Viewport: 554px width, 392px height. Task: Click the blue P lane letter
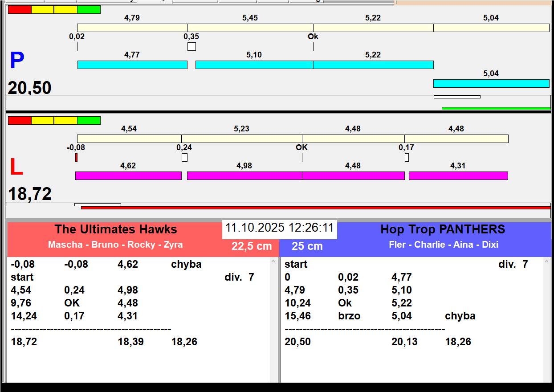tap(17, 61)
